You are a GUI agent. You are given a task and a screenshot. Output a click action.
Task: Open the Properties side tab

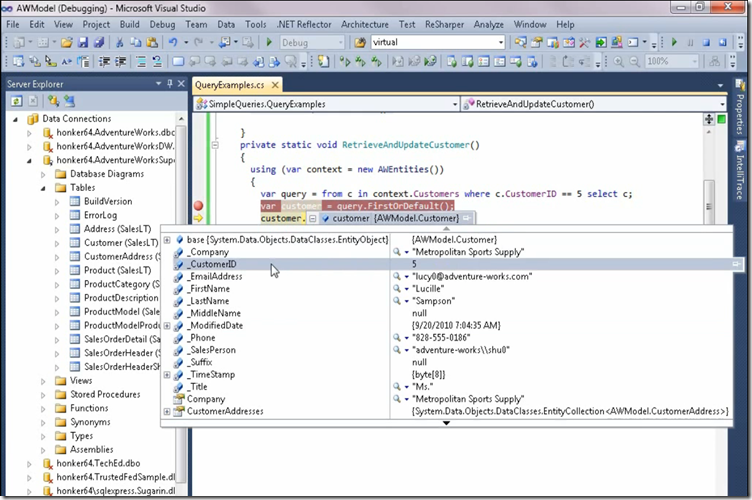coord(740,108)
